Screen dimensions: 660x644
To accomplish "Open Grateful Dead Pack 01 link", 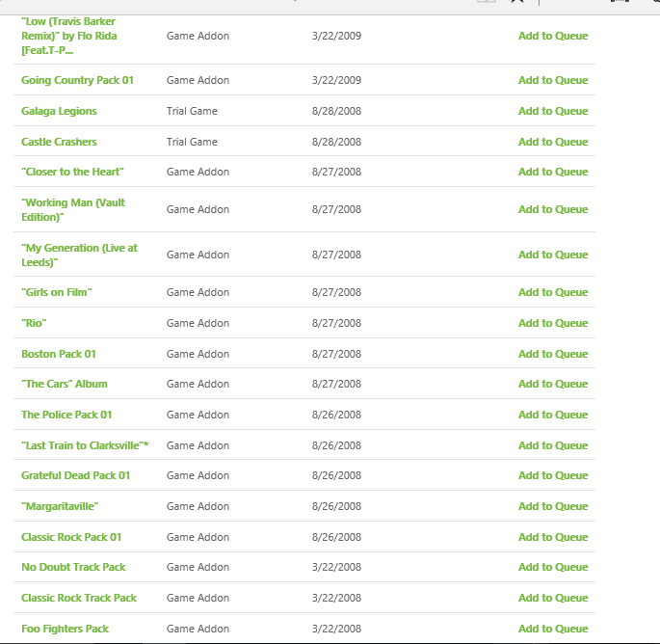I will tap(76, 475).
